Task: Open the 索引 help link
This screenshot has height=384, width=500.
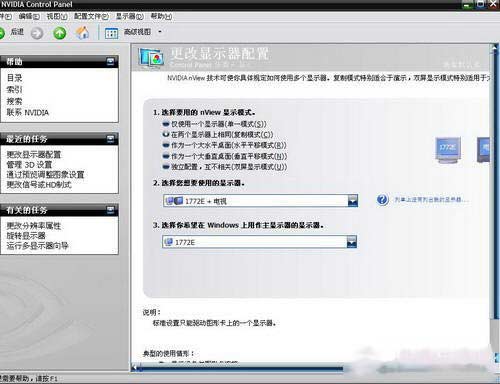Action: (x=14, y=89)
